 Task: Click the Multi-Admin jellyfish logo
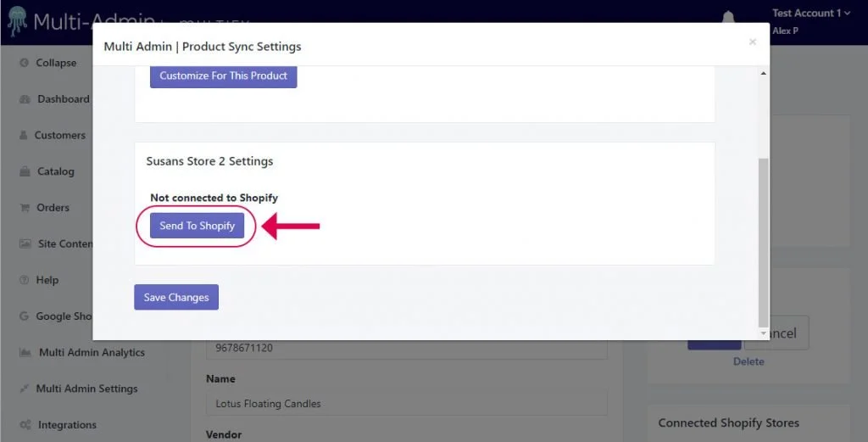tap(17, 21)
